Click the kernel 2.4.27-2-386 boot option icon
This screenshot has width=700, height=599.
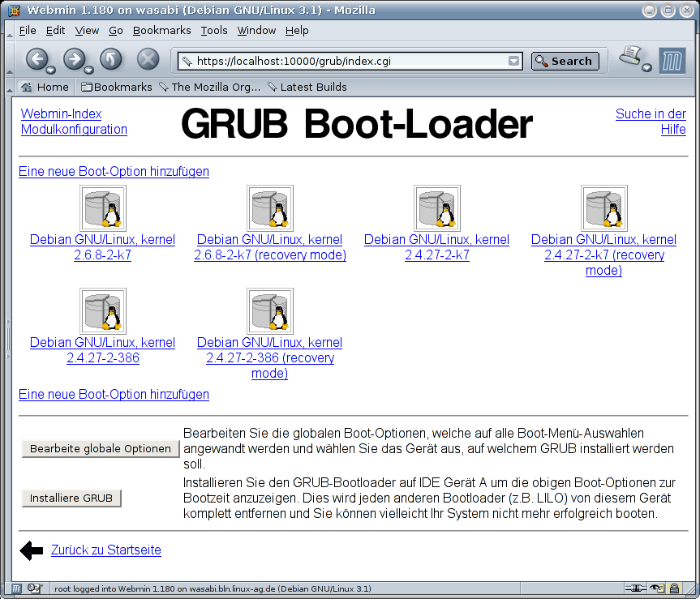[x=103, y=311]
